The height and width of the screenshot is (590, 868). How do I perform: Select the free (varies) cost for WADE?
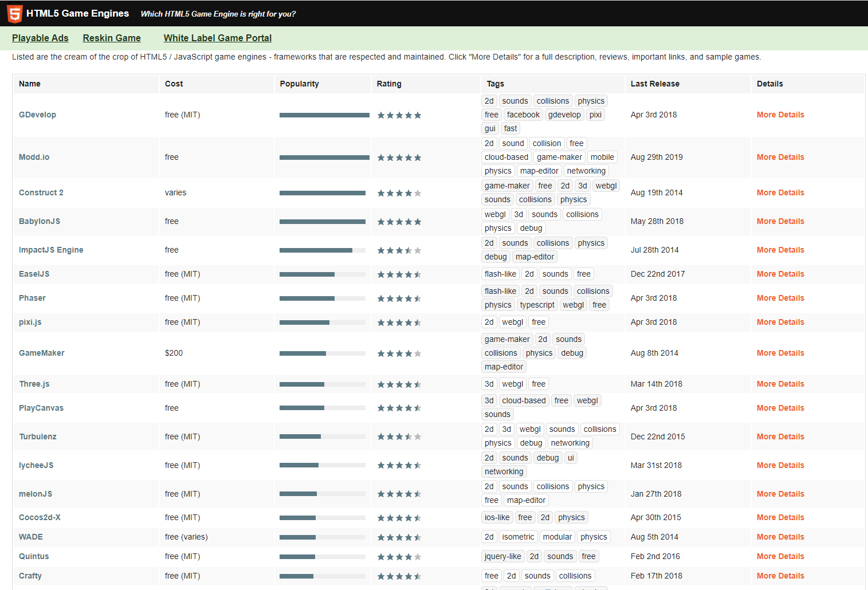click(x=186, y=537)
